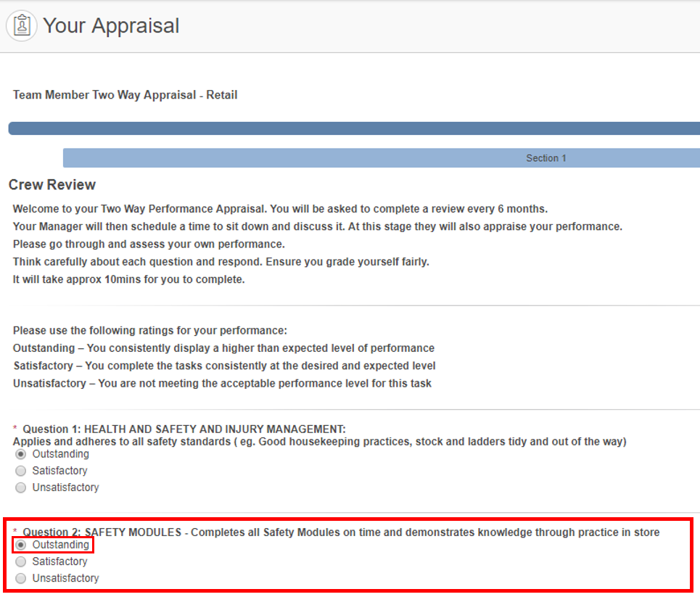Click the Team Member Two Way Appraisal heading
Viewport: 700px width, 597px height.
pos(125,94)
